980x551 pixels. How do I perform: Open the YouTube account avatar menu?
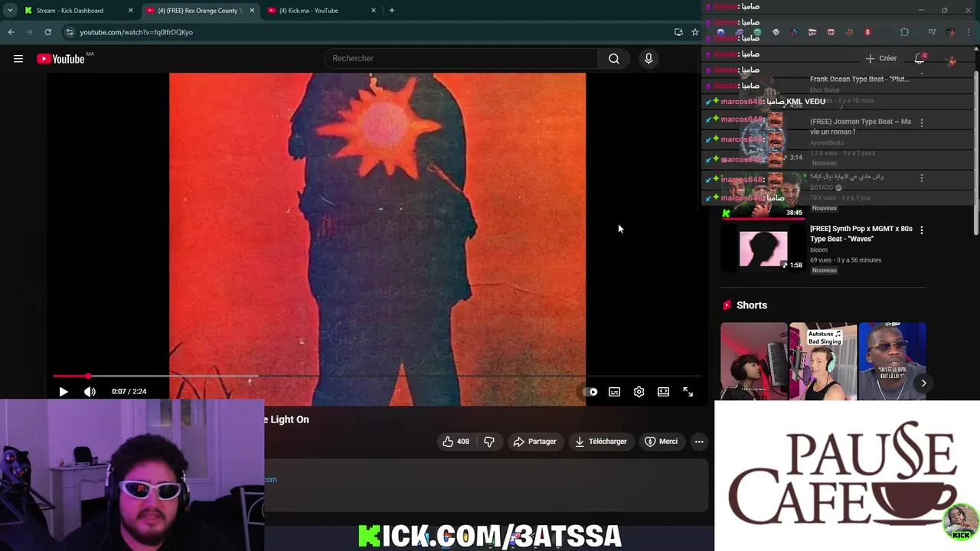point(952,60)
